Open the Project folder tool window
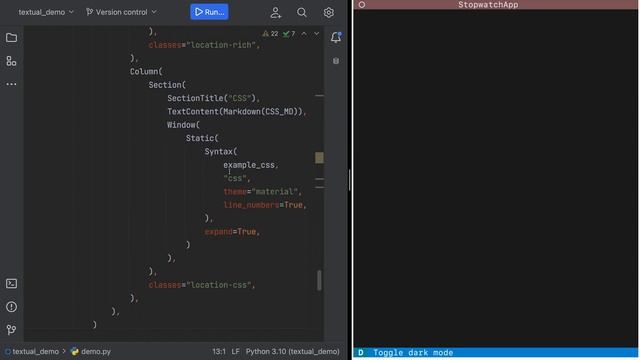 (11, 38)
